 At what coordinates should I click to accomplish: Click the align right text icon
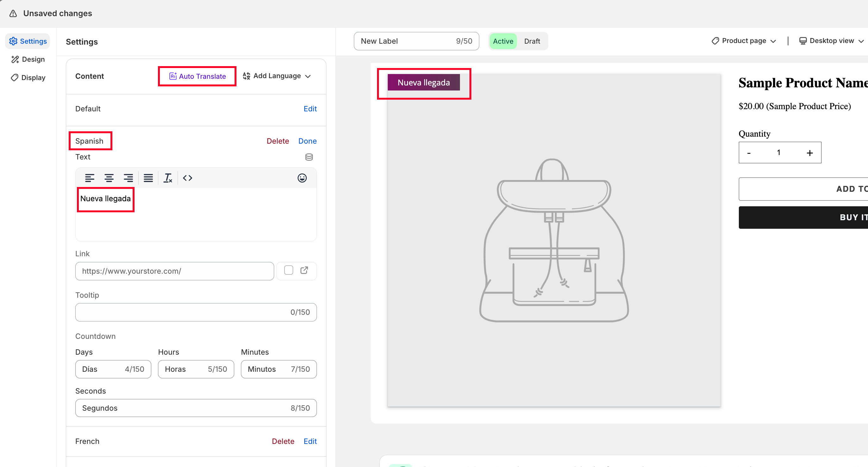pos(129,178)
